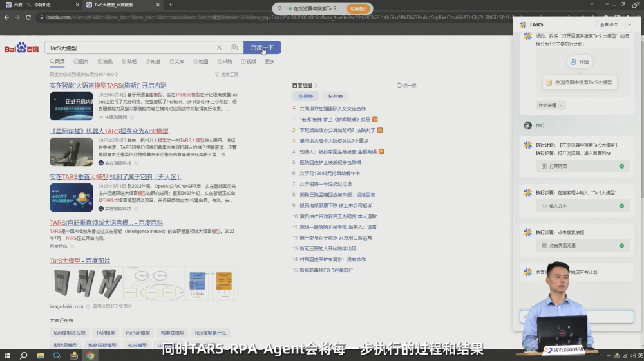
Task: Switch to the 百度一下,你就知道 browser tab
Action: 41,5
